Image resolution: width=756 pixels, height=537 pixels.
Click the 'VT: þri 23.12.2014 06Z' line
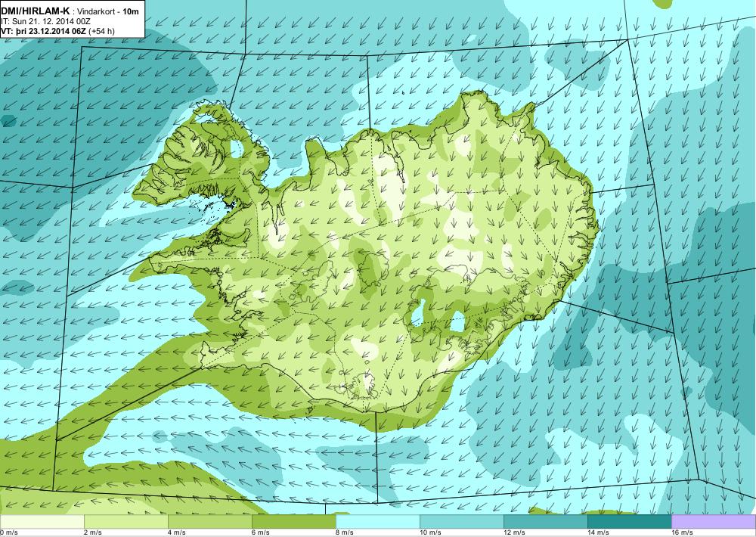click(x=43, y=31)
